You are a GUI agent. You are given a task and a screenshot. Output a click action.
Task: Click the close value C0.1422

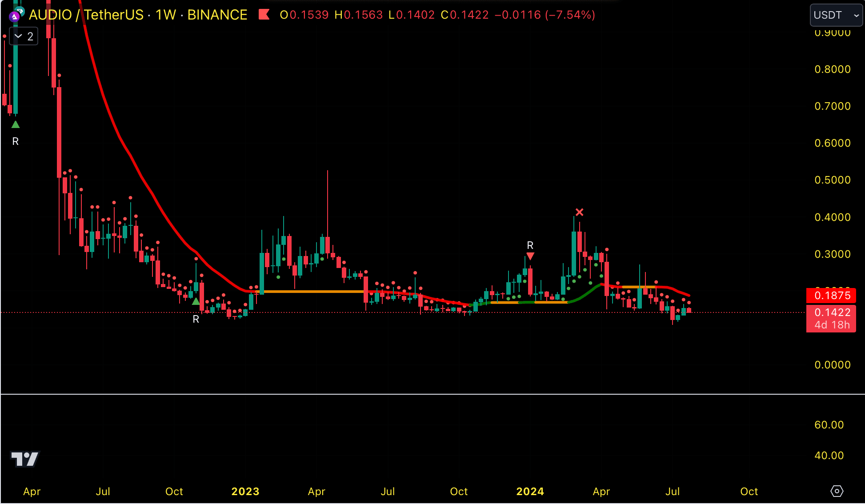465,15
